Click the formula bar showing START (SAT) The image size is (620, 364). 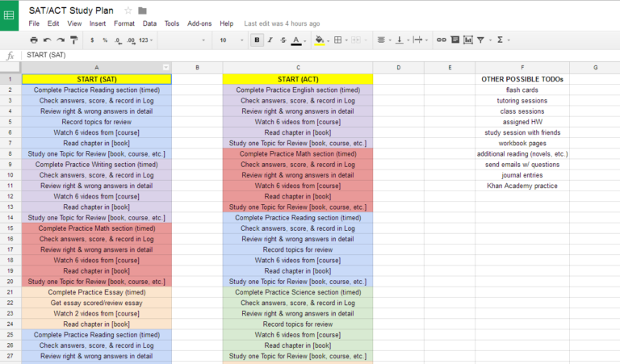pos(320,55)
